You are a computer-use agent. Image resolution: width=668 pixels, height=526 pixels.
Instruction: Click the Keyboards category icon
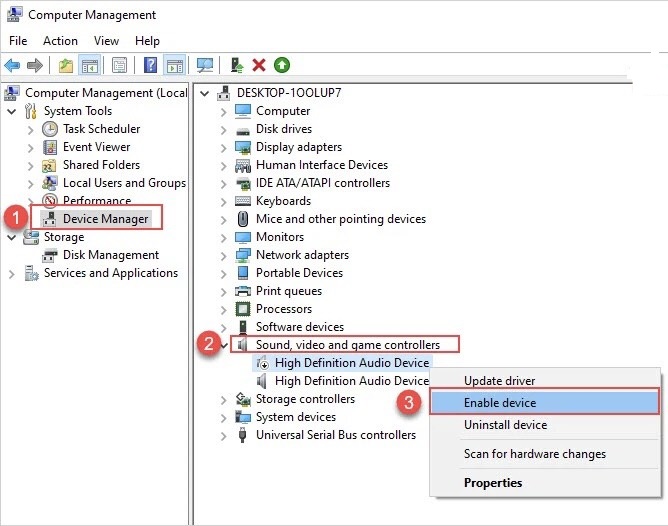coord(243,201)
